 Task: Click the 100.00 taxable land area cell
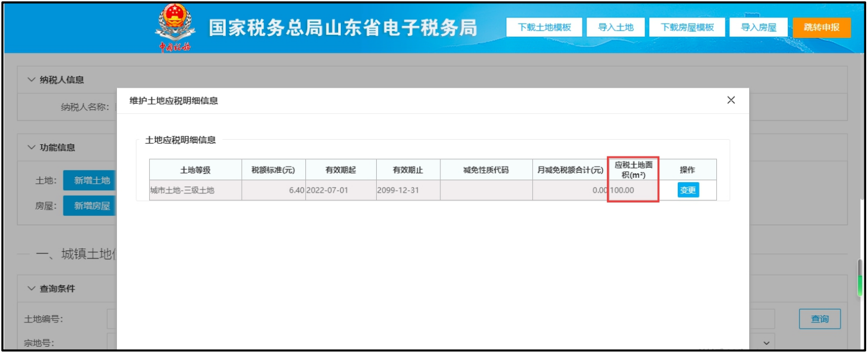tap(633, 190)
